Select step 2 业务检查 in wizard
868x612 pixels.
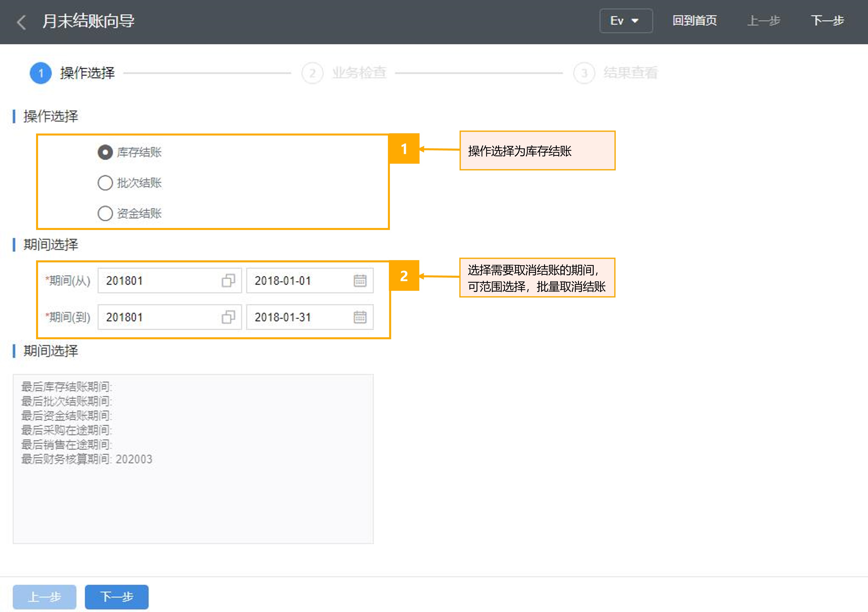(x=344, y=73)
